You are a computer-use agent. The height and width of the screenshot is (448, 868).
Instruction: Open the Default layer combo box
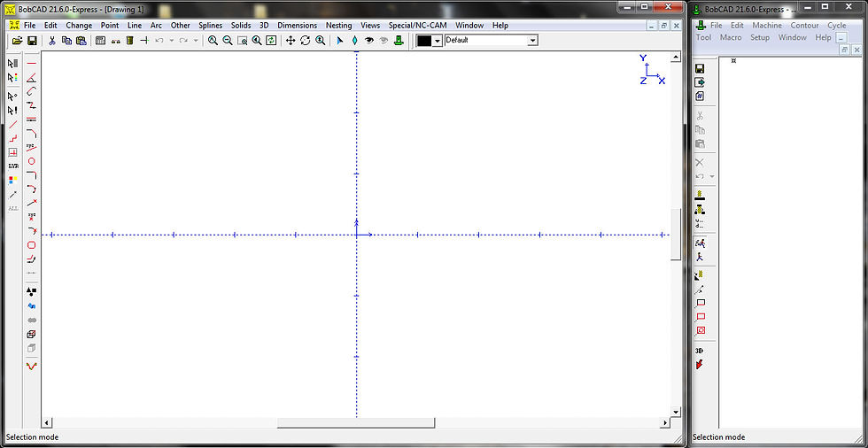click(x=491, y=41)
